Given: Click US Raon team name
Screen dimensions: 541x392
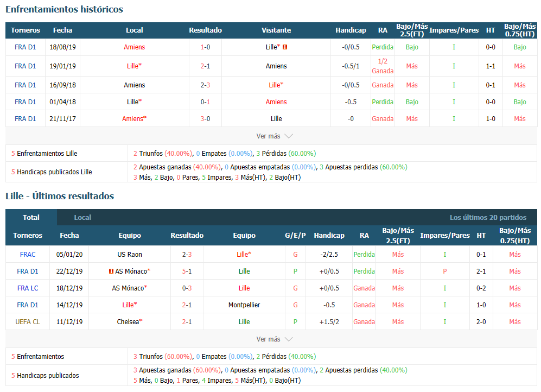Looking at the screenshot, I should (130, 254).
